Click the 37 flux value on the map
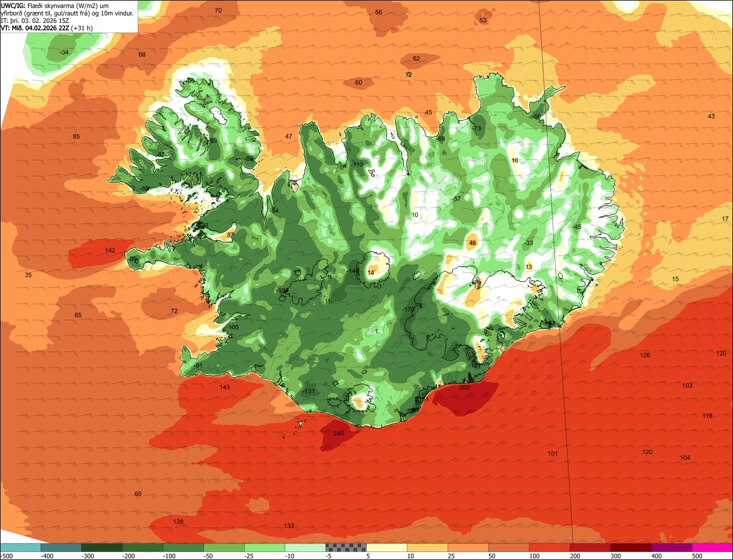The height and width of the screenshot is (560, 733). coord(230,235)
